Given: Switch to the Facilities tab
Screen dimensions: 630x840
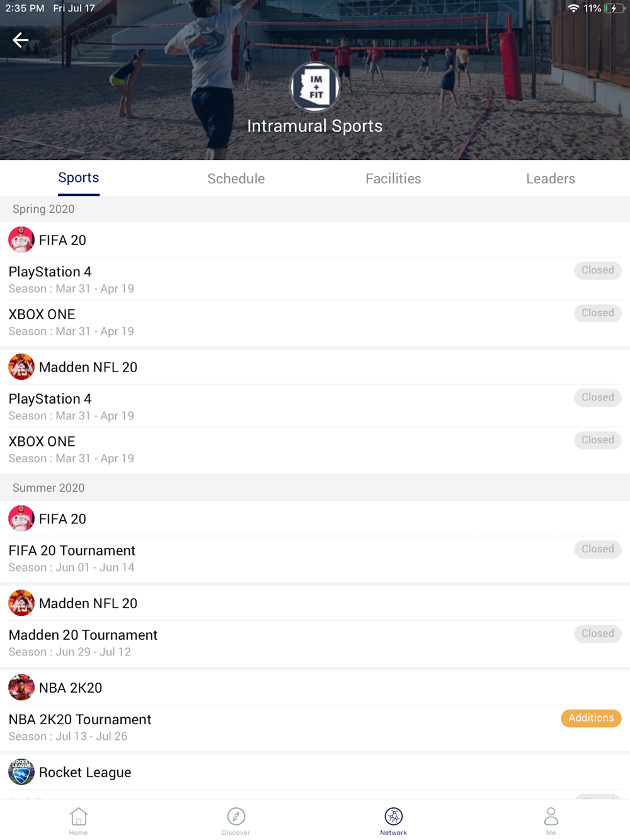Looking at the screenshot, I should coord(393,179).
